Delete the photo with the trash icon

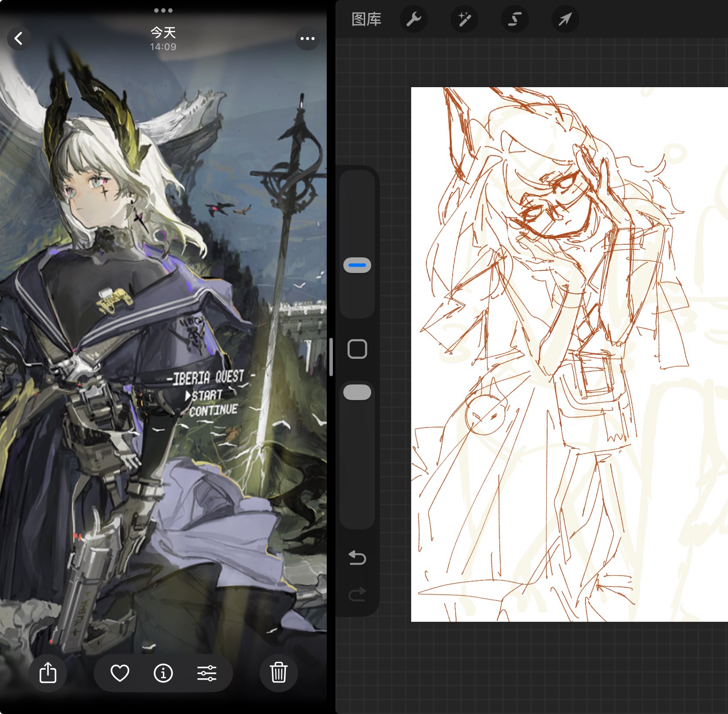(279, 673)
